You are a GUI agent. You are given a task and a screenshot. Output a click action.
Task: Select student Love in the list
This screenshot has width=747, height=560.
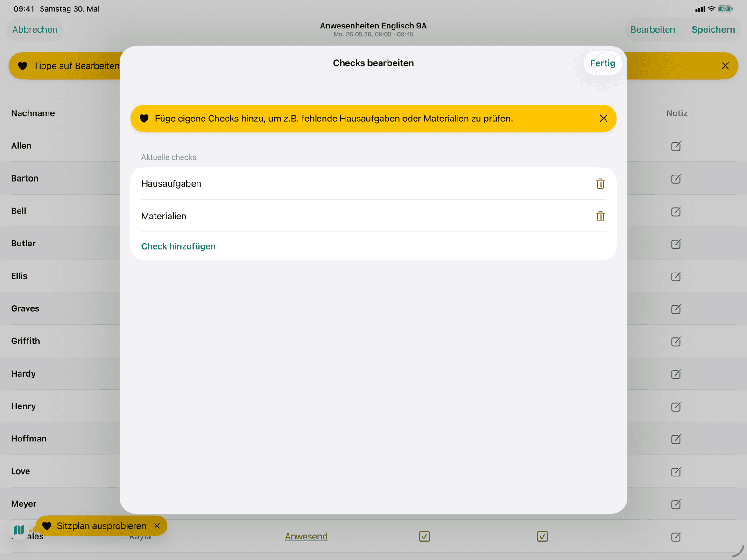[x=21, y=471]
